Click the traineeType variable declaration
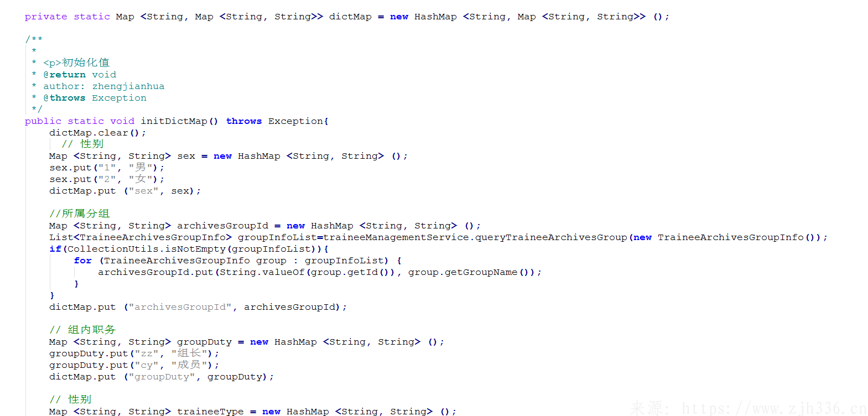This screenshot has width=868, height=416. pyautogui.click(x=210, y=412)
